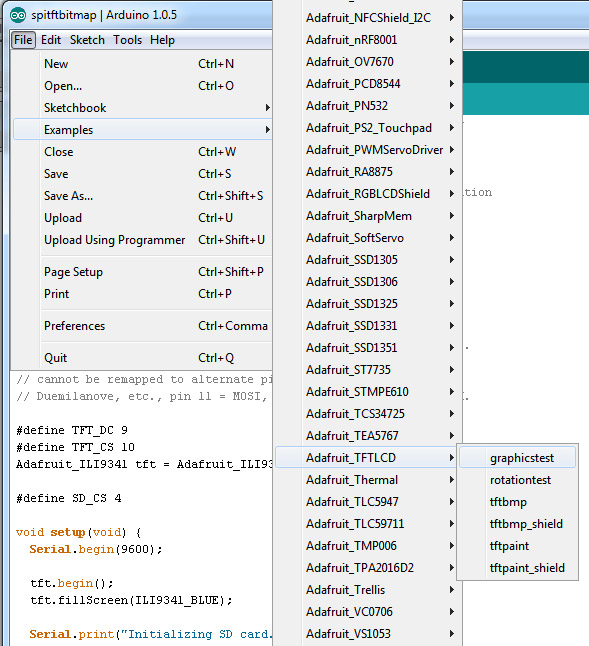The height and width of the screenshot is (646, 589).
Task: Click the Arduino logo icon in title bar
Action: (18, 16)
